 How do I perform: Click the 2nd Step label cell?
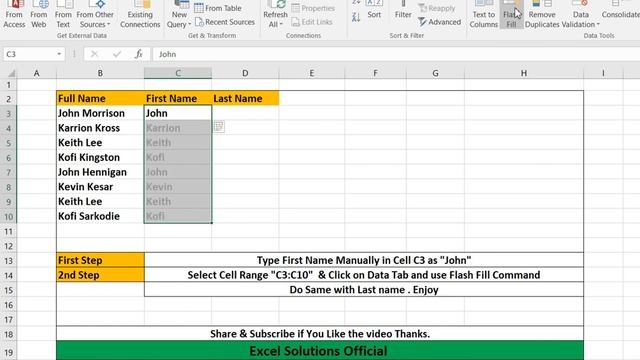100,275
